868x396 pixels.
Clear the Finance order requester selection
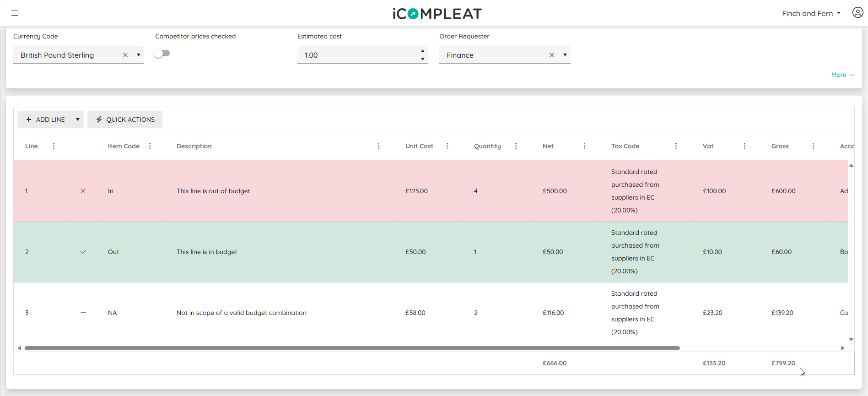552,55
